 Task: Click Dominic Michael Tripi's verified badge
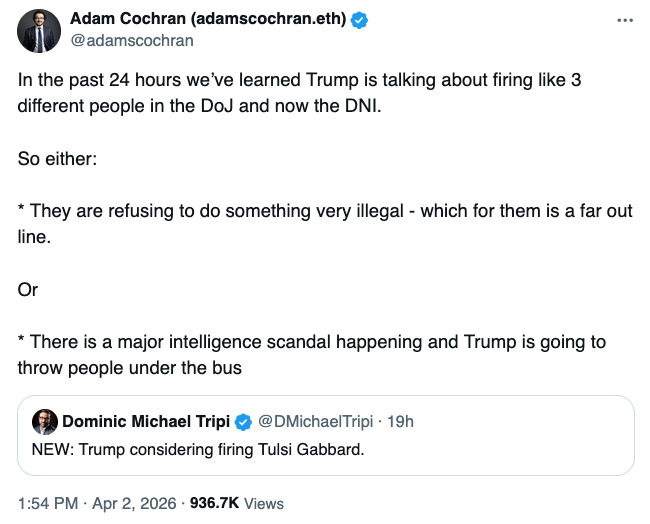click(242, 421)
